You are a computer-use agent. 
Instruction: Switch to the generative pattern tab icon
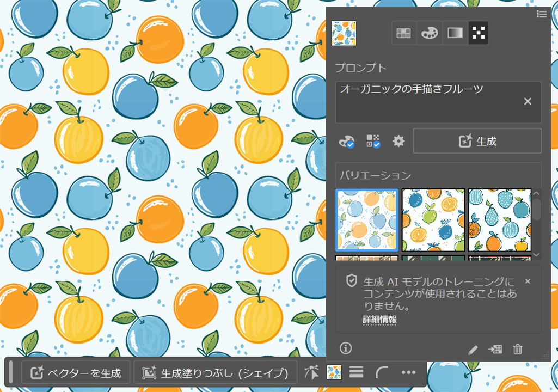point(478,33)
